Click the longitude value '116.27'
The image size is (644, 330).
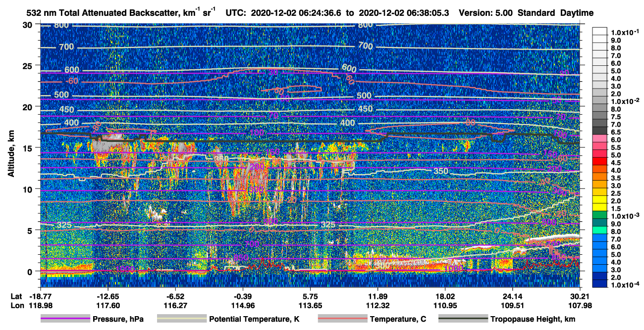tap(175, 305)
